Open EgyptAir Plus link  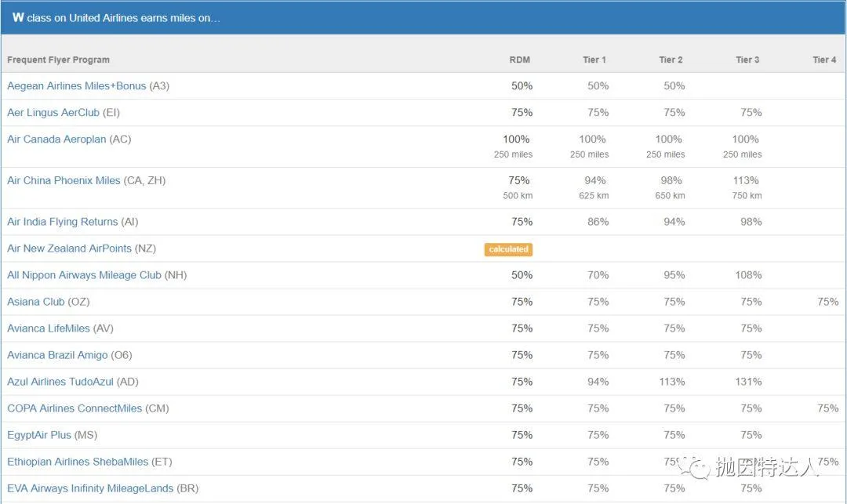(39, 435)
